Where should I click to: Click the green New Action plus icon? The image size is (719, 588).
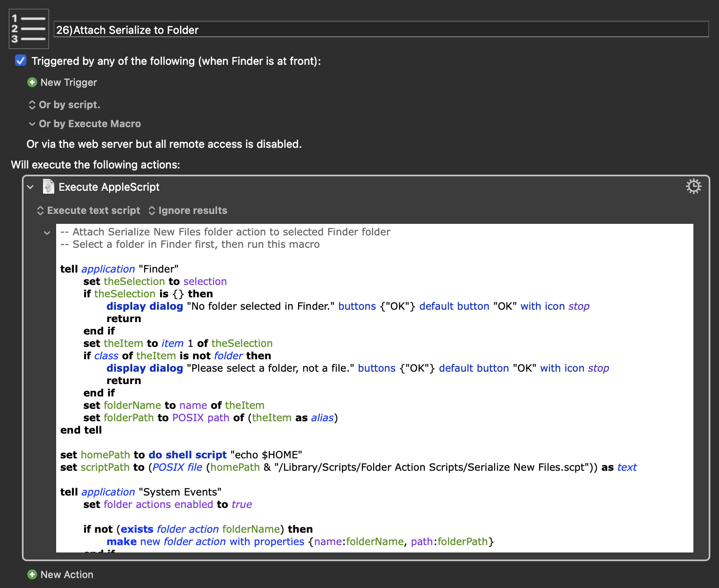[x=32, y=574]
